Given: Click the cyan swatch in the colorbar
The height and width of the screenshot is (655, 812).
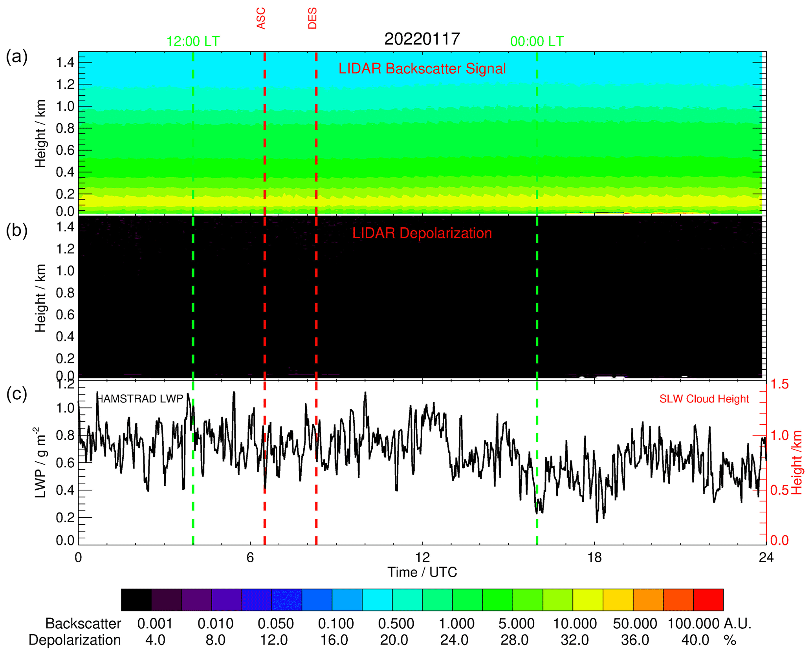Looking at the screenshot, I should click(377, 600).
